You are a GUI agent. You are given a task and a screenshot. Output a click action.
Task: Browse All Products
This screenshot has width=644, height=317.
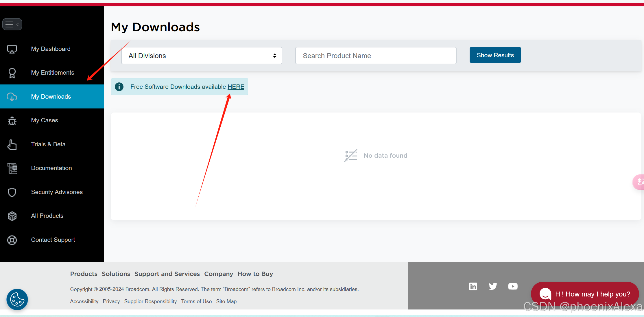point(52,216)
